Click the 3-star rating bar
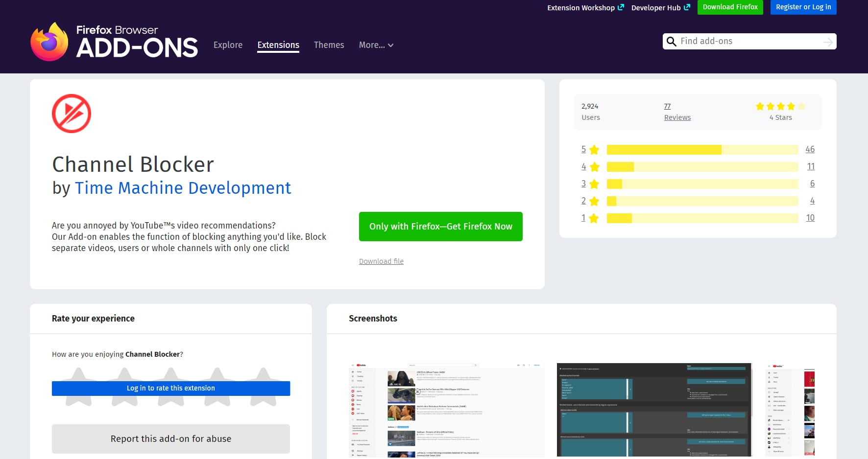 pyautogui.click(x=702, y=184)
